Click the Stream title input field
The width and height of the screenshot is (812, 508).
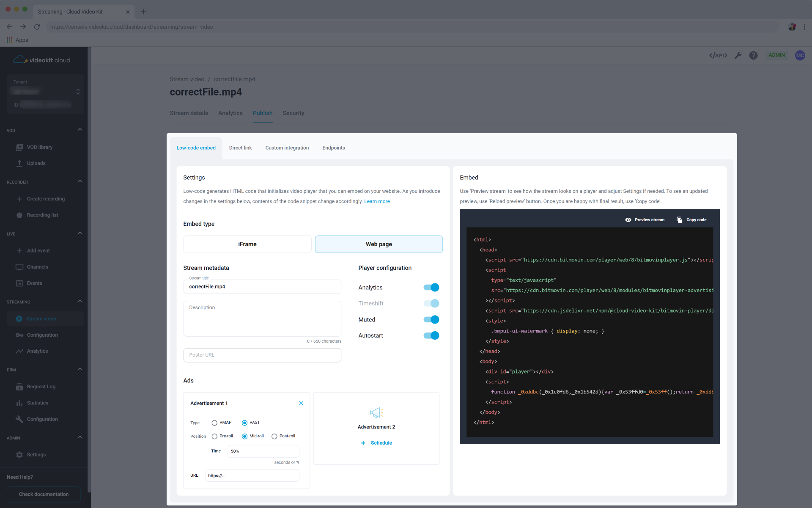pyautogui.click(x=262, y=287)
